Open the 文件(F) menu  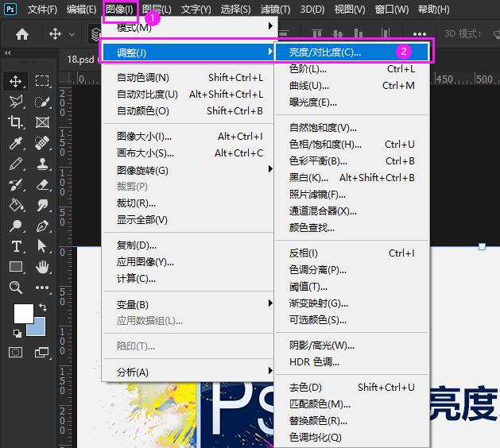click(42, 10)
